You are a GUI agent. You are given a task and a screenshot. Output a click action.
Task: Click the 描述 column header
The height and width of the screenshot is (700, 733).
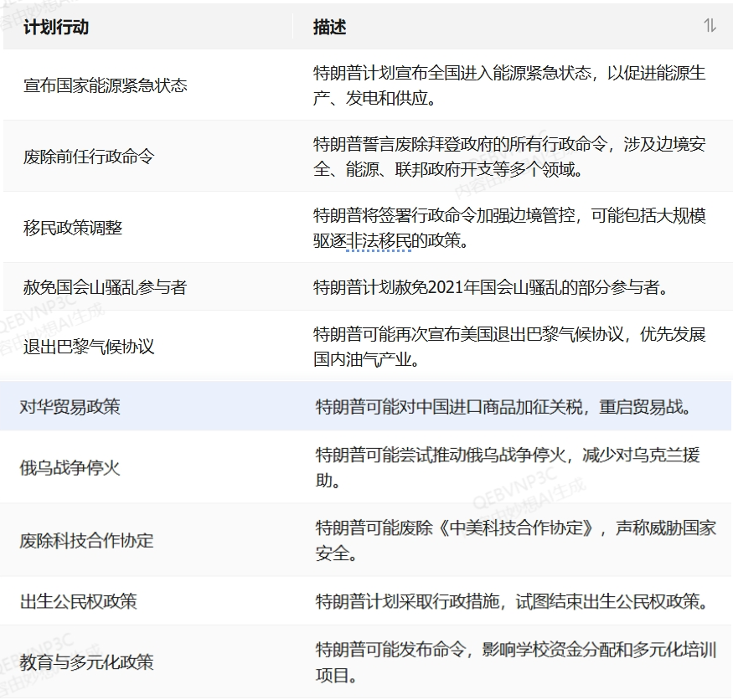329,27
